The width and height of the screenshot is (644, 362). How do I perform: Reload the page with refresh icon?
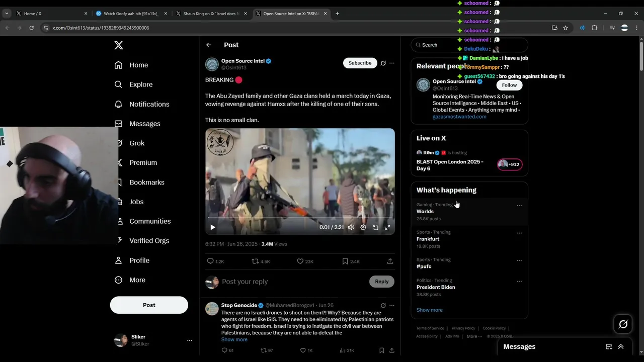(x=31, y=28)
